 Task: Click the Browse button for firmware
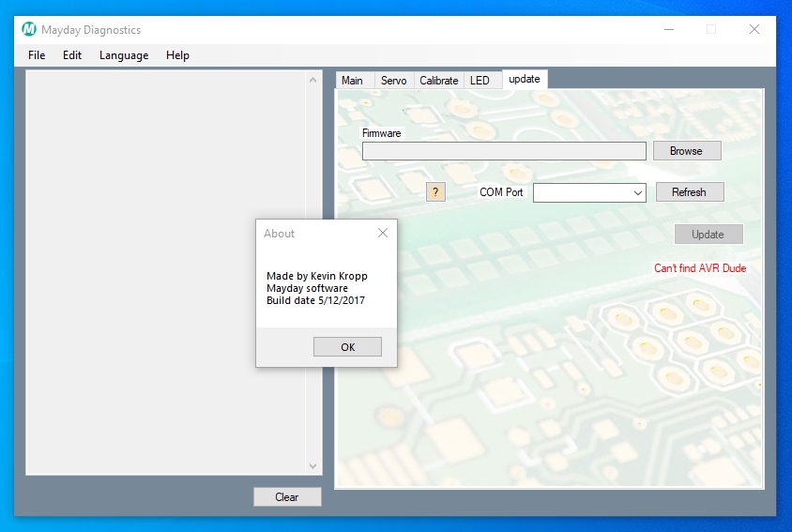click(687, 150)
